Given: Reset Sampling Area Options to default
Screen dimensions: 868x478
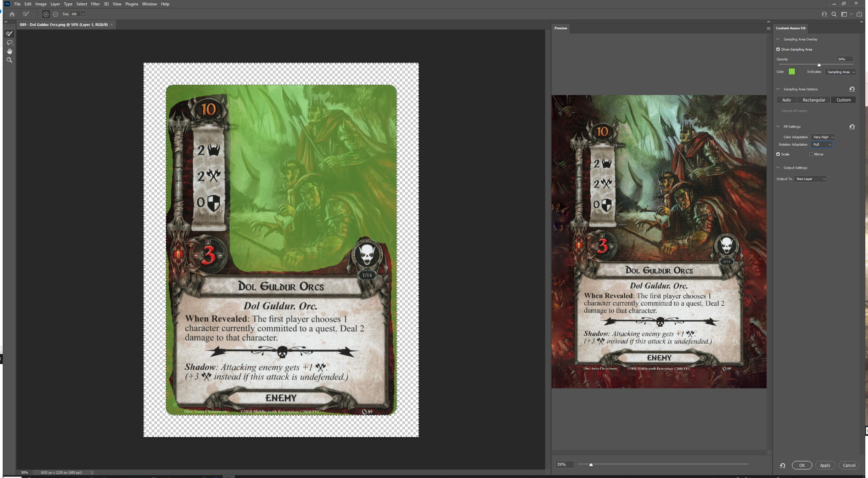Looking at the screenshot, I should pyautogui.click(x=852, y=89).
